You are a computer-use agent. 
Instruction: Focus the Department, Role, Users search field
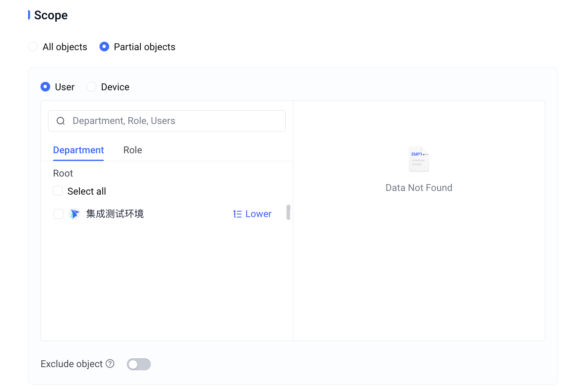pyautogui.click(x=167, y=121)
